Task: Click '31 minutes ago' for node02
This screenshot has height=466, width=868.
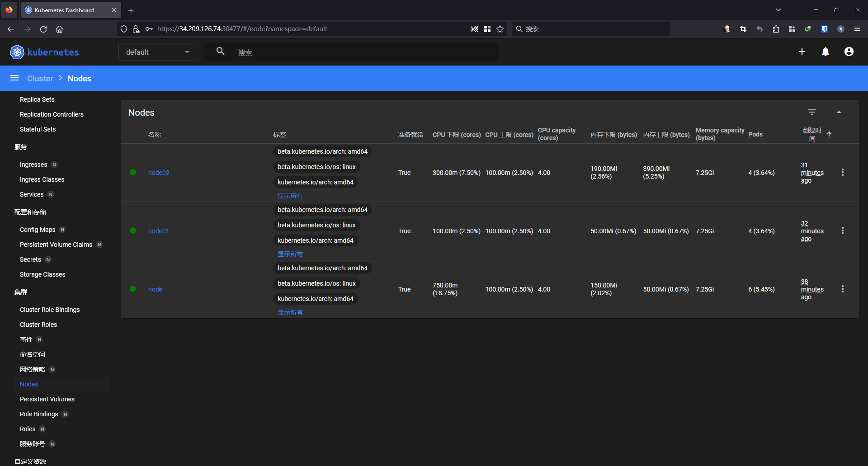Action: click(812, 173)
